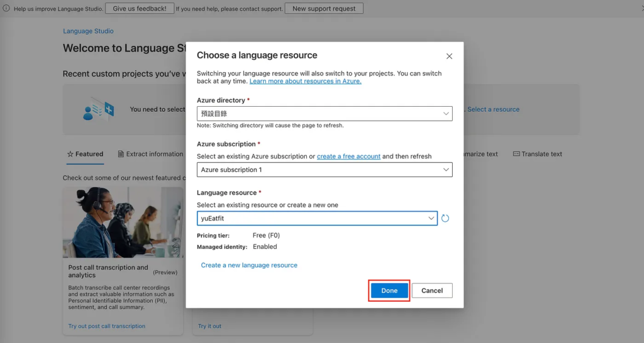Open Learn more about resources in Azure

pyautogui.click(x=305, y=81)
